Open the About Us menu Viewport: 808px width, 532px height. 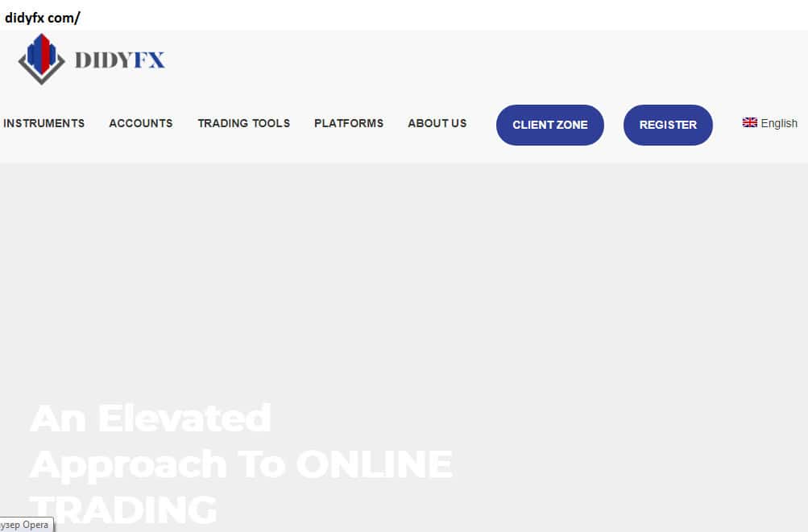[437, 124]
